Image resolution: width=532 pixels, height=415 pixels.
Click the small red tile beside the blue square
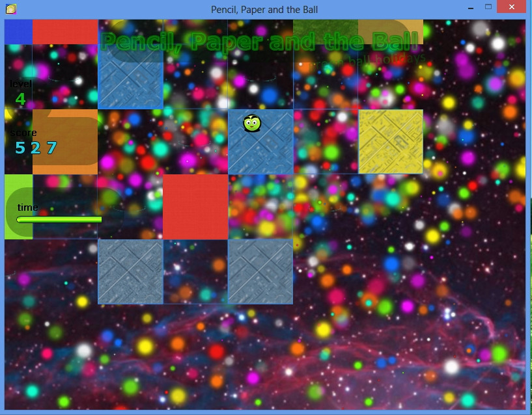65,32
